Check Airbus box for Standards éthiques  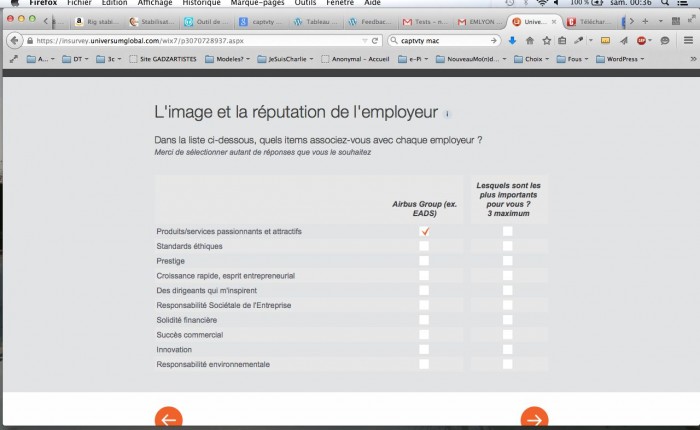point(424,246)
